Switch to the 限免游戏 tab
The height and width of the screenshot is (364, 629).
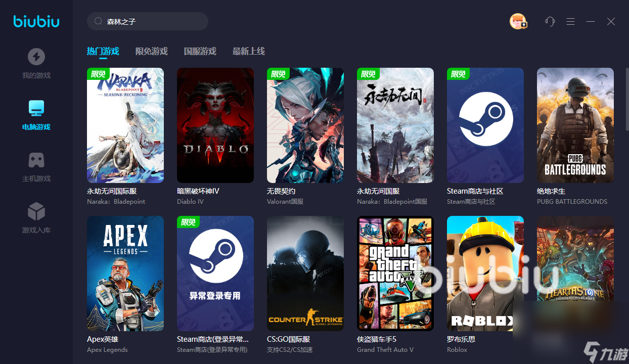(151, 51)
